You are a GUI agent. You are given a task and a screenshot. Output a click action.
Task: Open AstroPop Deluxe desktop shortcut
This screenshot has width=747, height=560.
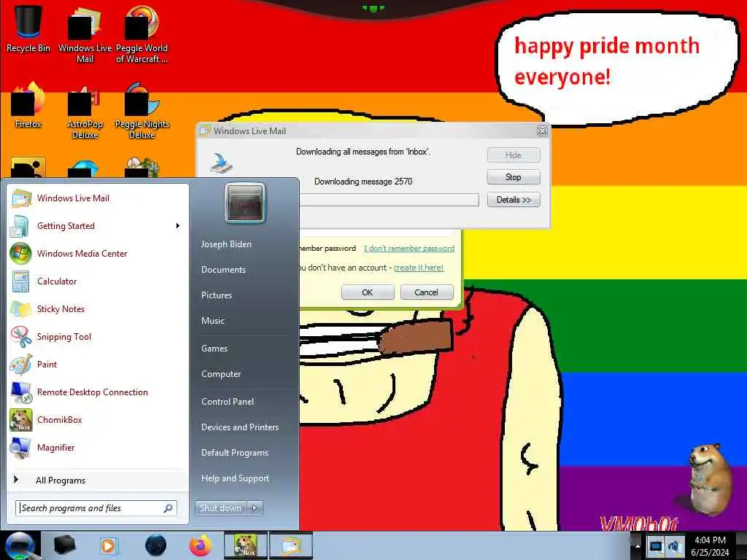[85, 111]
